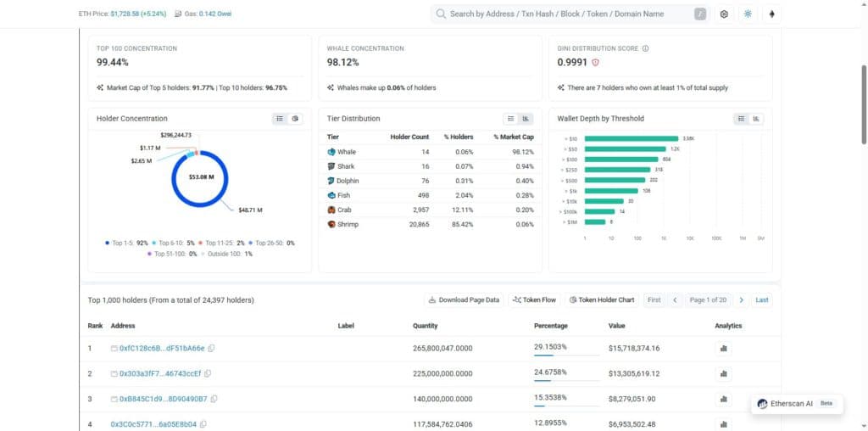Switch Tier Distribution to table view
Viewport: 868px width, 431px height.
click(511, 119)
